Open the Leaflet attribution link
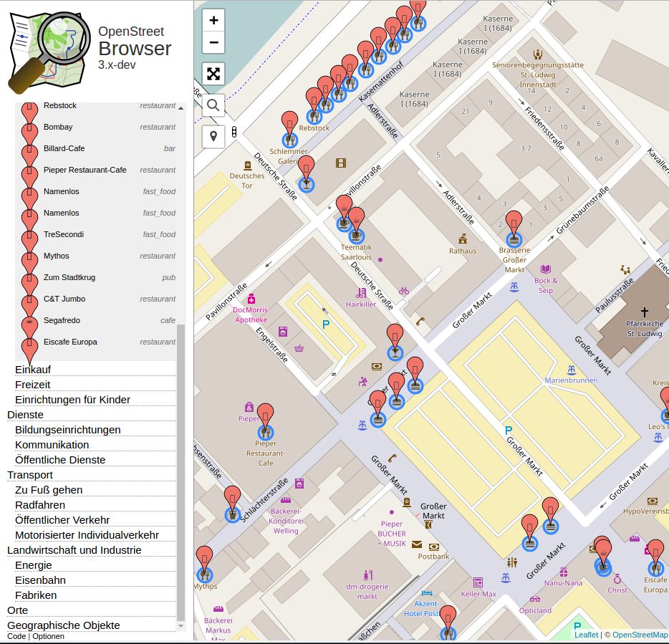The height and width of the screenshot is (644, 669). click(586, 635)
